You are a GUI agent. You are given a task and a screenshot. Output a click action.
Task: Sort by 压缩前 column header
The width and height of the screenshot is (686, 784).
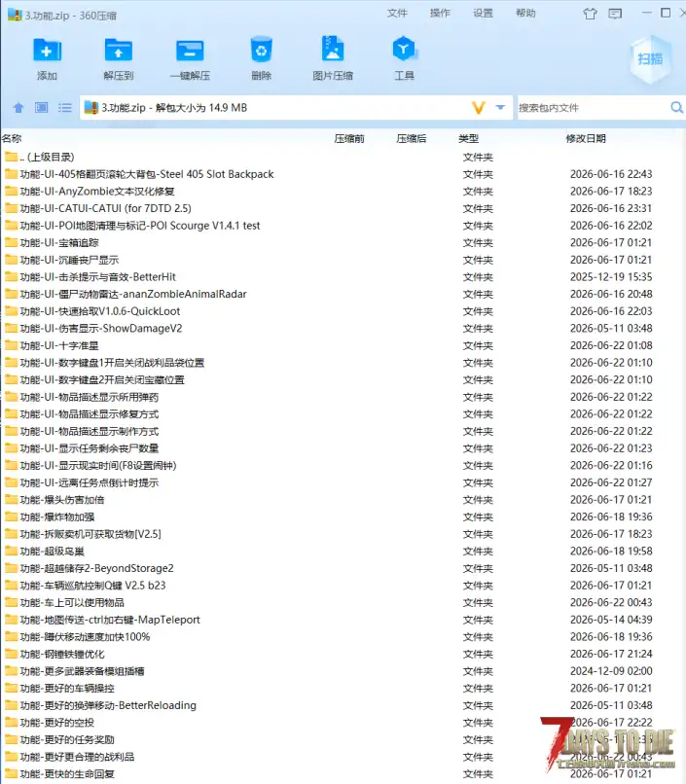tap(349, 138)
